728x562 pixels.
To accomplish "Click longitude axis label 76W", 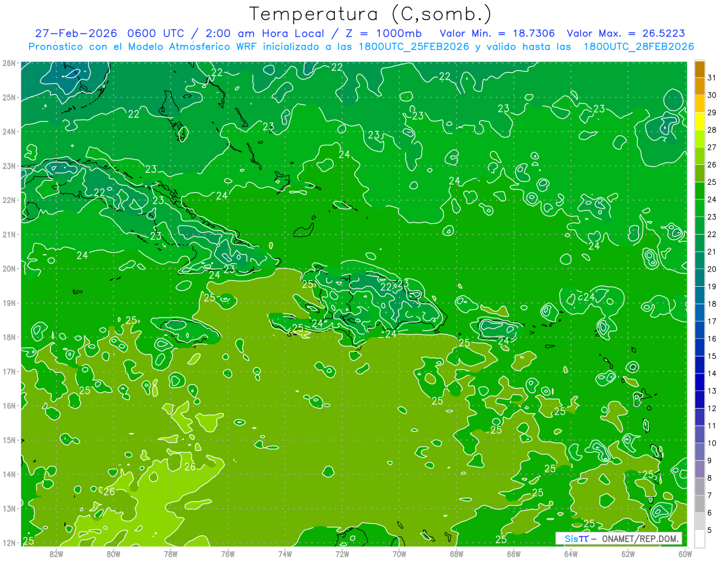I will point(227,554).
